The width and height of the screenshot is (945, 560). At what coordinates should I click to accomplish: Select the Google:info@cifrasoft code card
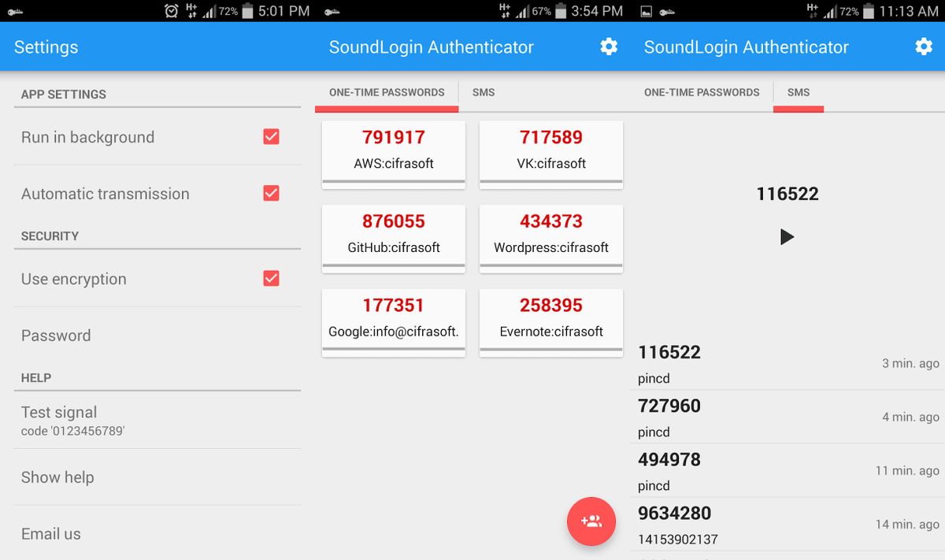point(393,318)
